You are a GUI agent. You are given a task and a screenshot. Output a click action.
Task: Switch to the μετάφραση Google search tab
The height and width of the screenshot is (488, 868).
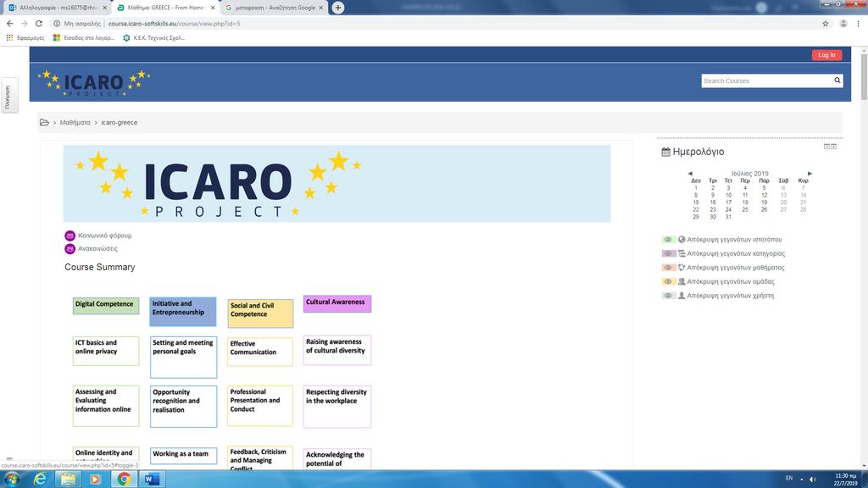(x=273, y=8)
